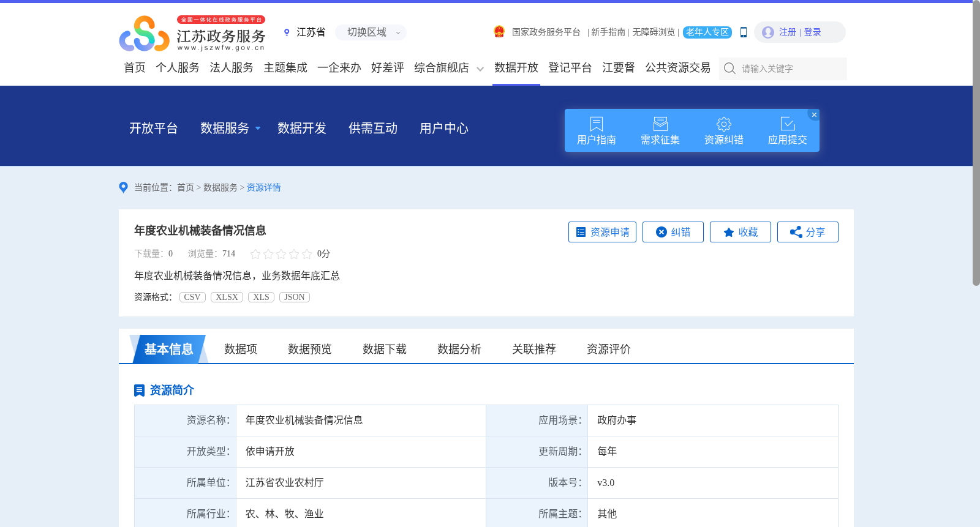Click the search magnifier icon

click(x=729, y=69)
